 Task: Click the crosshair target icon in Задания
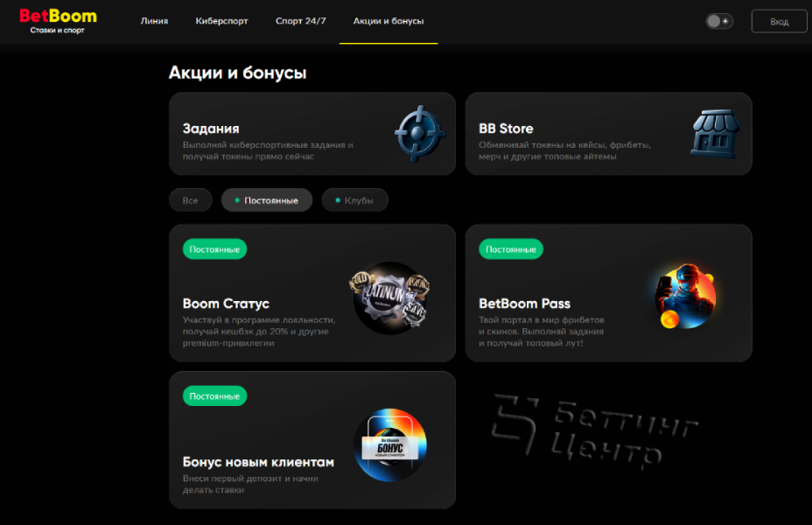click(x=419, y=134)
